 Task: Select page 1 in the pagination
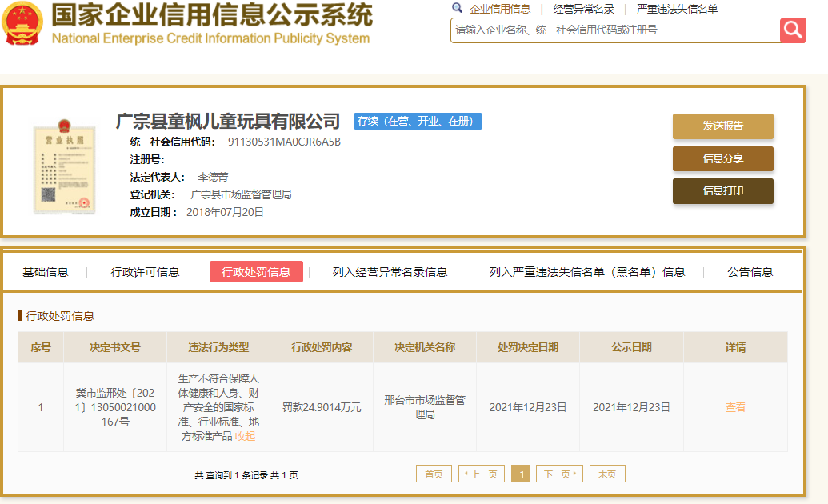(521, 474)
